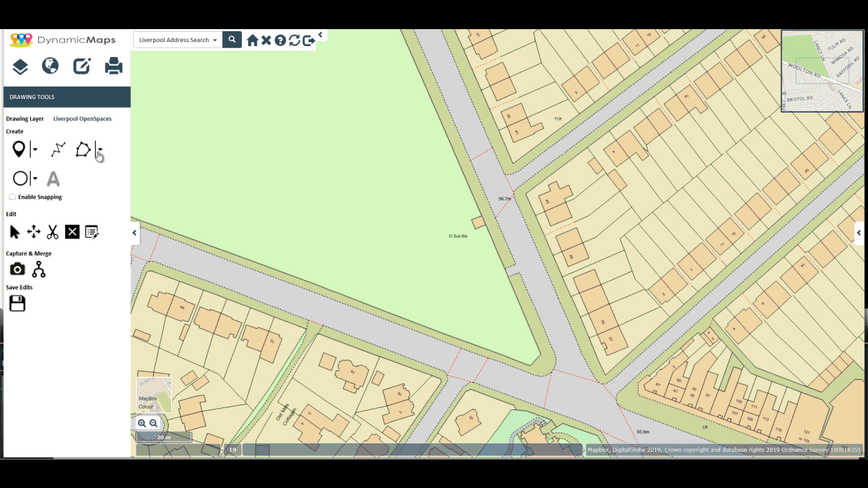
Task: Open the point marker tool dropdown arrow
Action: pos(35,150)
